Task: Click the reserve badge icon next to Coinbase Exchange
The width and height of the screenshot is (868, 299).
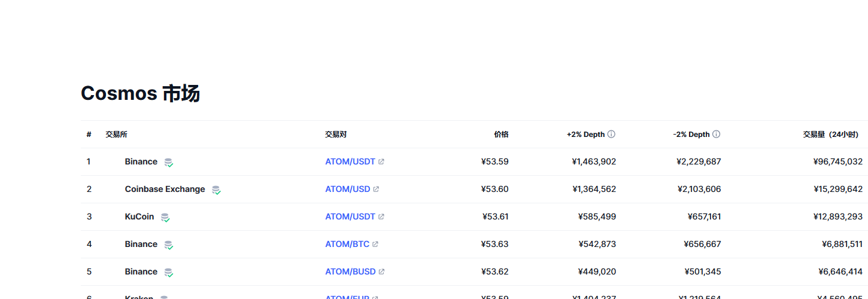Action: 216,190
